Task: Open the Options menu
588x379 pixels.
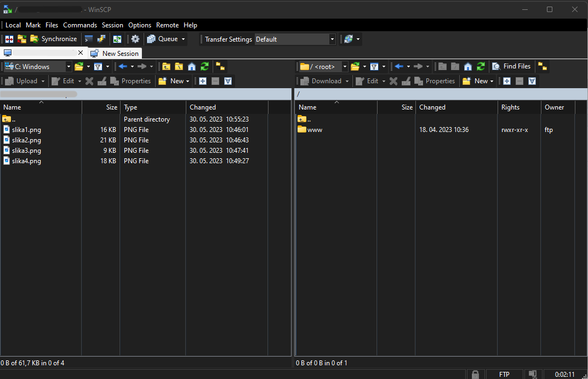Action: coord(140,25)
